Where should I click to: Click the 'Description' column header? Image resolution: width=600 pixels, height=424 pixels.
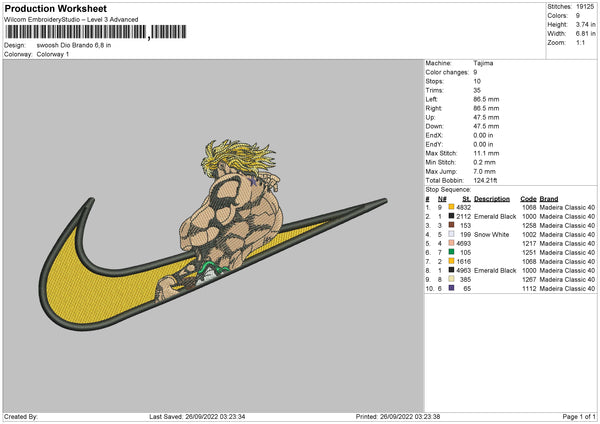[492, 199]
